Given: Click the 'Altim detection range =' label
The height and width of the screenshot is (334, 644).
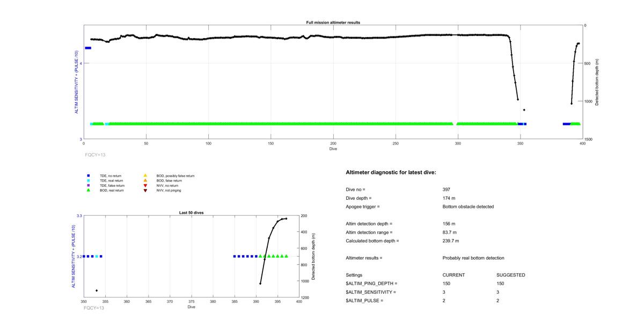Looking at the screenshot, I should coord(369,233).
